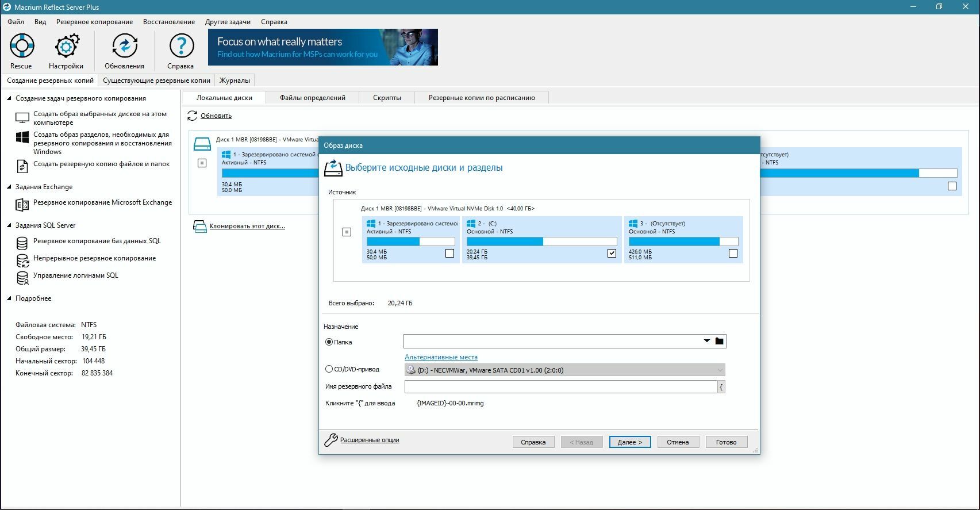Click partition 3 usage bar in dialog
This screenshot has width=980, height=510.
(683, 241)
